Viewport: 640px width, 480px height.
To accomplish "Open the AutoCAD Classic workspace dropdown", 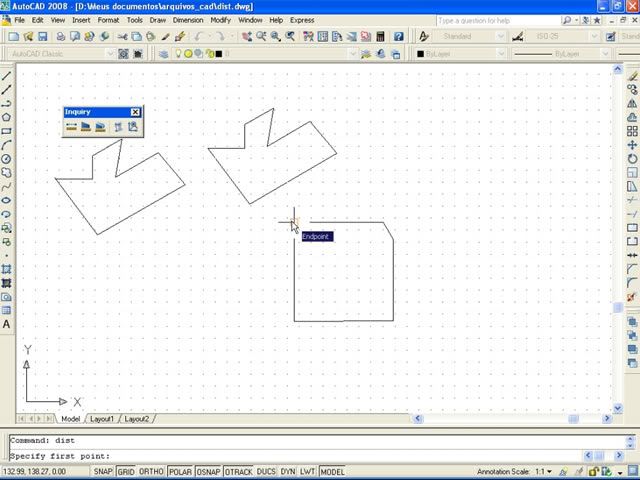I will click(110, 54).
